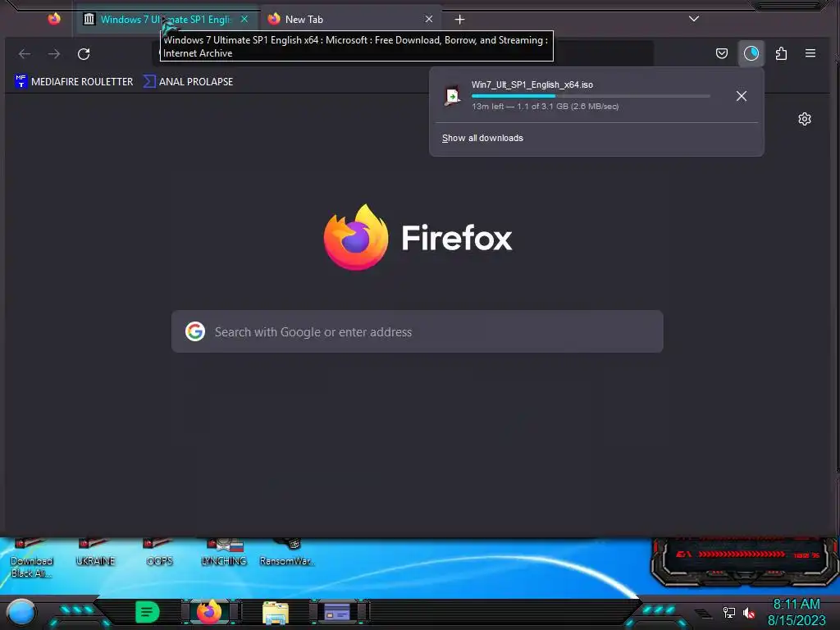Viewport: 840px width, 630px height.
Task: Open a new tab with the plus button
Action: (x=459, y=20)
